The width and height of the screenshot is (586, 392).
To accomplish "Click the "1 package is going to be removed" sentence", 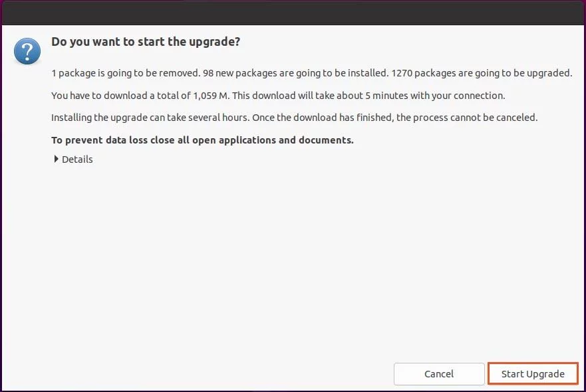I will 126,73.
